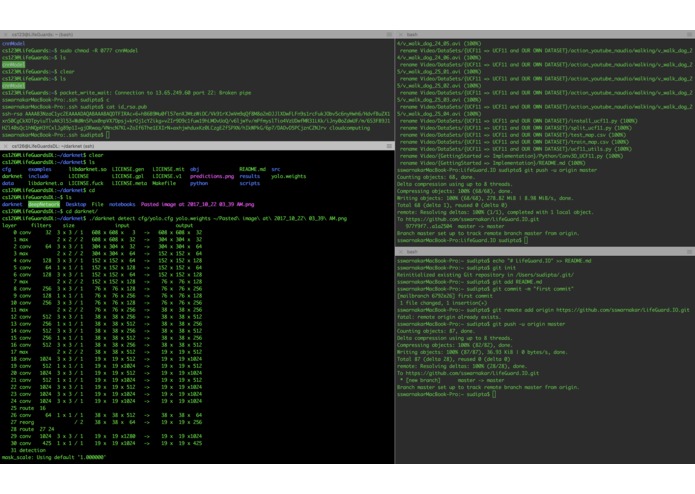This screenshot has height=494, width=695.
Task: Click 'python' directory name
Action: point(199,183)
